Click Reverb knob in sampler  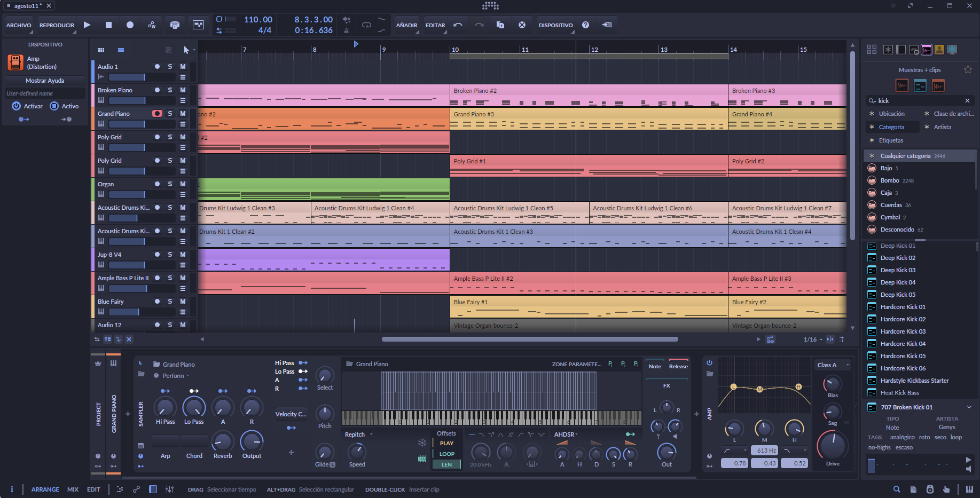click(x=223, y=441)
